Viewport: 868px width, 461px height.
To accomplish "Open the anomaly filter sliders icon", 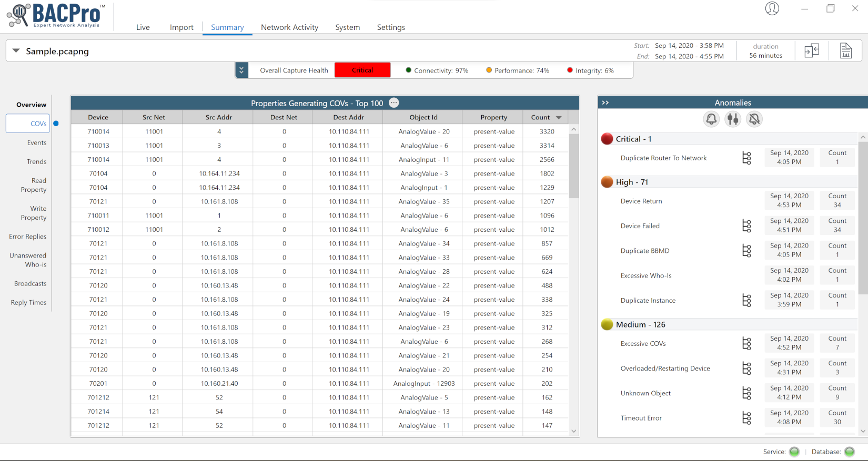I will click(733, 119).
